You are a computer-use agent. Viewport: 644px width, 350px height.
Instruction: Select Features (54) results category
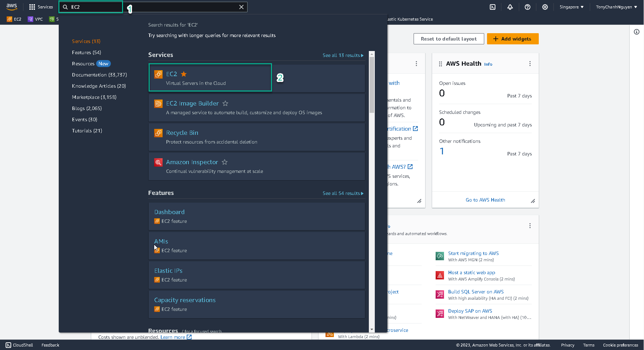point(86,52)
